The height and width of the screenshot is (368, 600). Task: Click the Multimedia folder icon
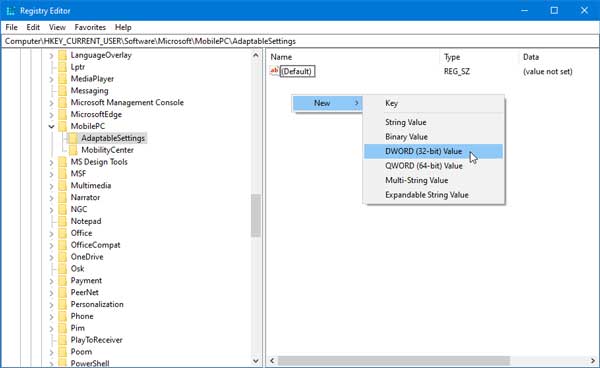pos(62,186)
